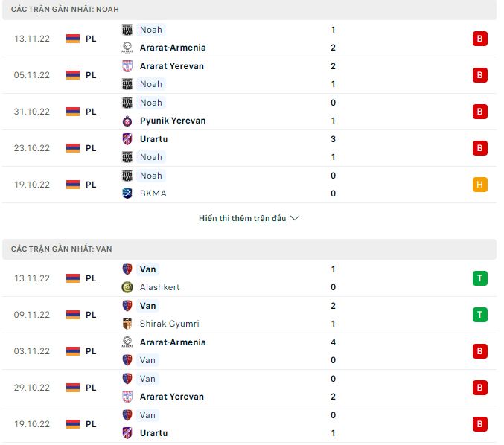
Task: Click green T badge for Van vs Alashkert
Action: (479, 278)
